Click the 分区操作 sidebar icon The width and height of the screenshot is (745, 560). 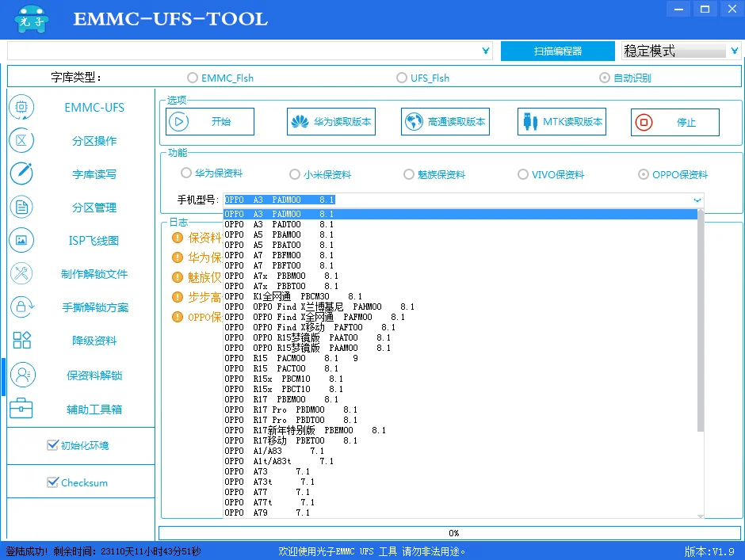tap(21, 141)
